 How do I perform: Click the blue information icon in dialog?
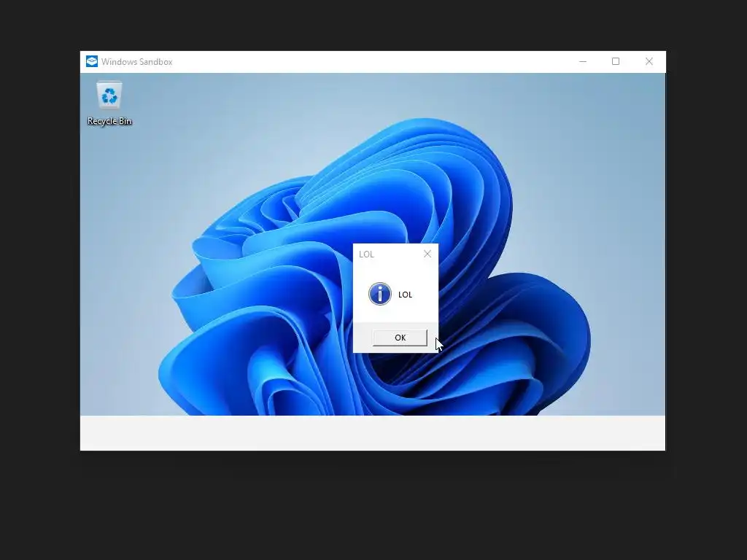[x=379, y=294]
